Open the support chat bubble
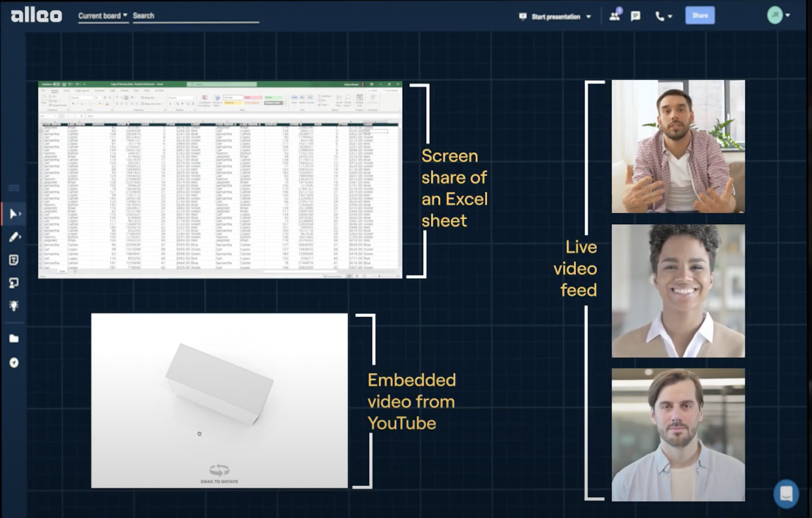This screenshot has height=518, width=812. click(786, 493)
